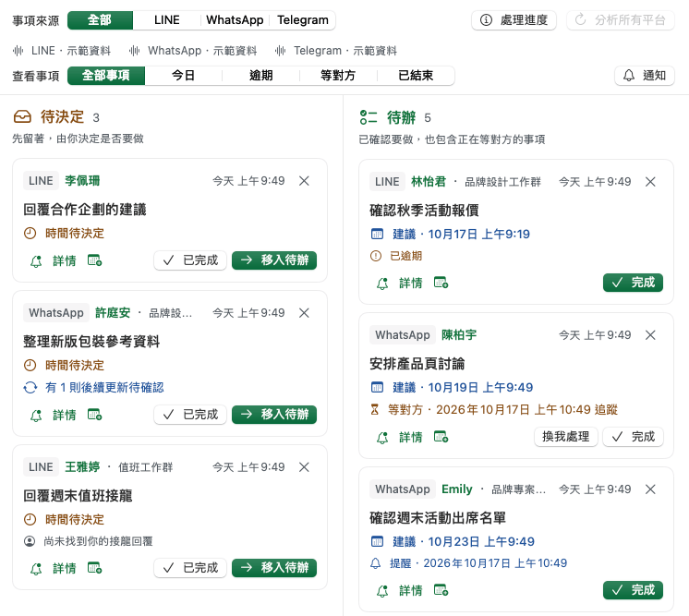Open 詳情 for 安排產品頁討論
689x616 pixels.
pyautogui.click(x=410, y=438)
